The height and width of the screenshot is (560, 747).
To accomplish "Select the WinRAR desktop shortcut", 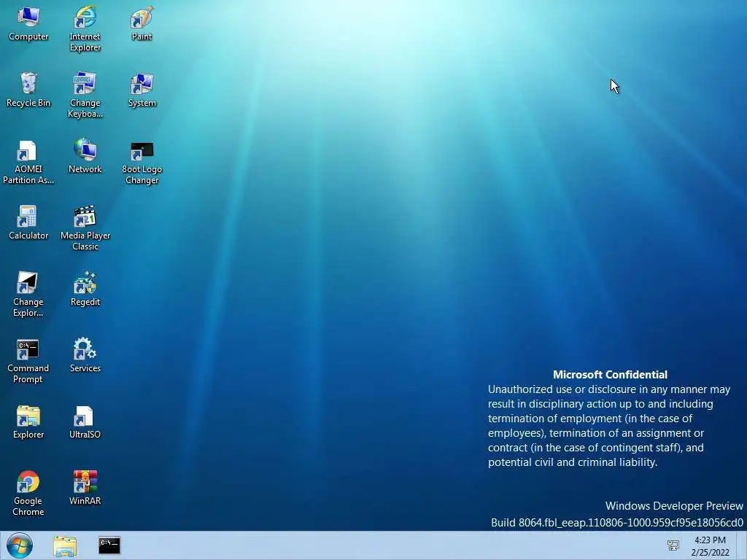I will [x=85, y=488].
